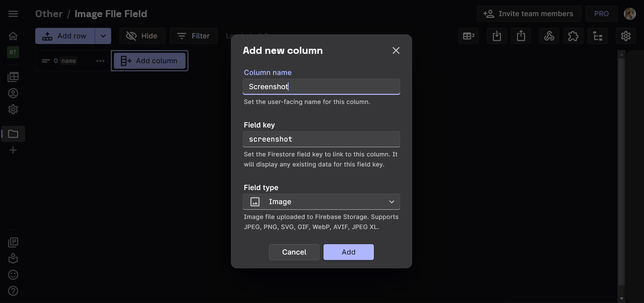Open the hamburger navigation menu
Screen dimensions: 644x303
click(x=13, y=14)
